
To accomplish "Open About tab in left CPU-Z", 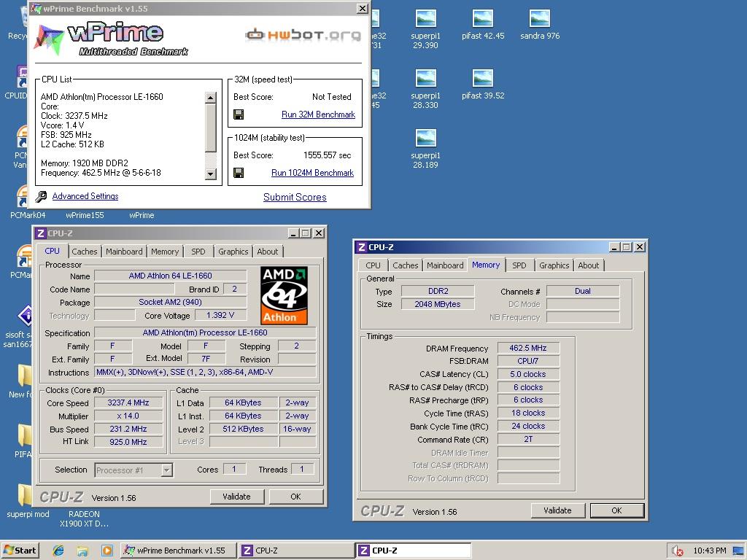I will pos(268,252).
